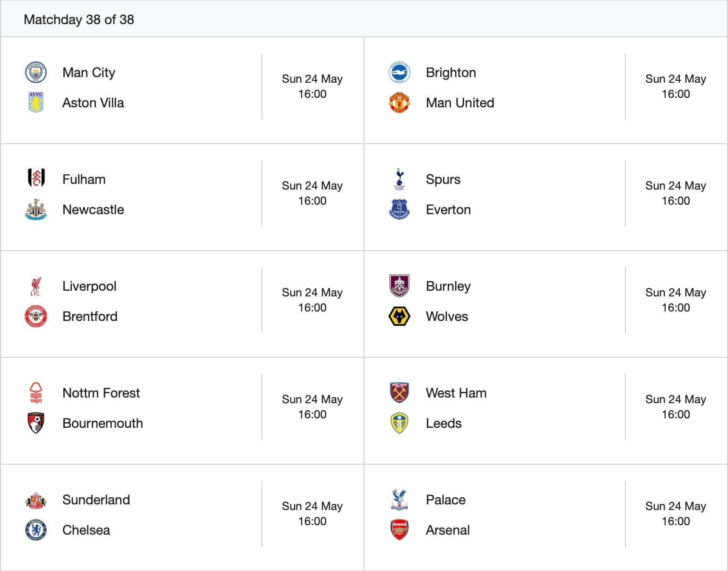Open the Spurs team name link
The width and height of the screenshot is (728, 571).
click(443, 180)
